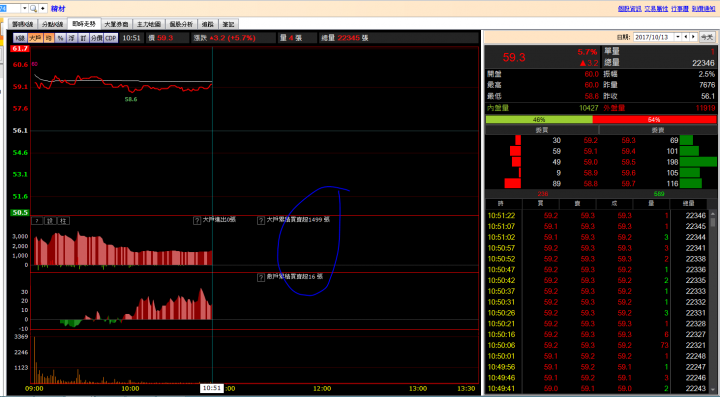This screenshot has width=720, height=397.
Task: Click ask price 59.5 with 198 lots
Action: [629, 162]
